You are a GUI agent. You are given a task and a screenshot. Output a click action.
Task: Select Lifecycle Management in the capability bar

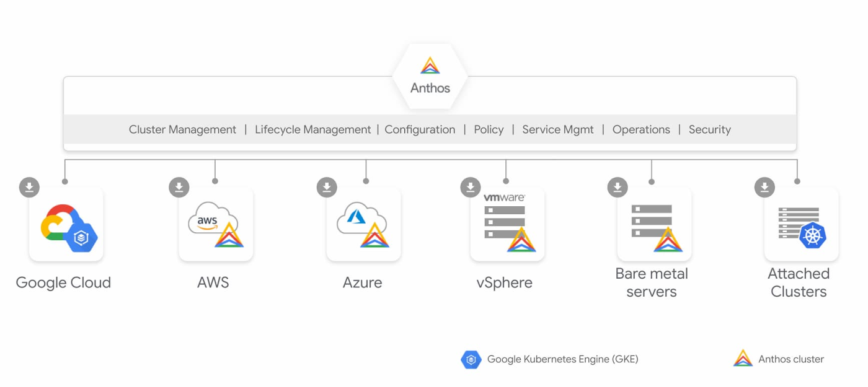(x=312, y=129)
